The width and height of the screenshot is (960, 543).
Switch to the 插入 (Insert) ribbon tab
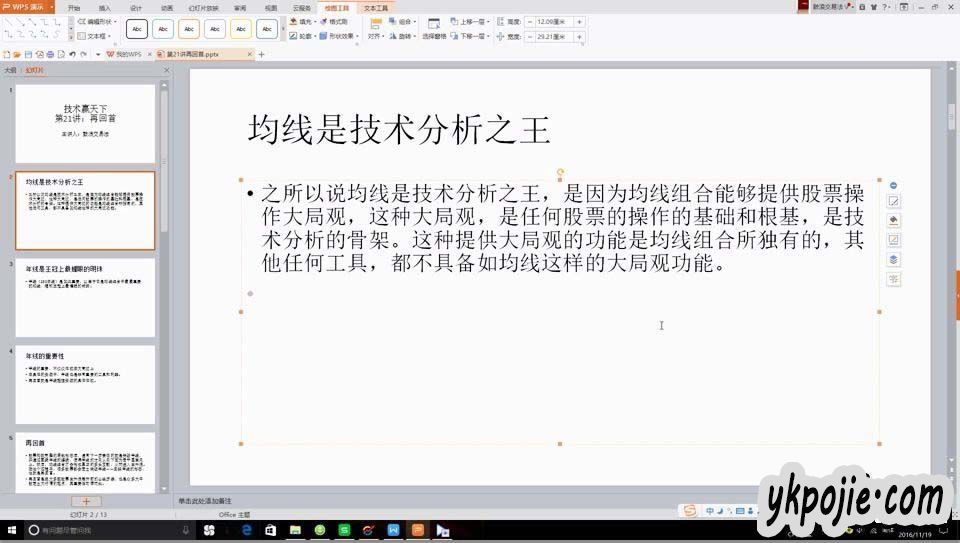coord(104,7)
